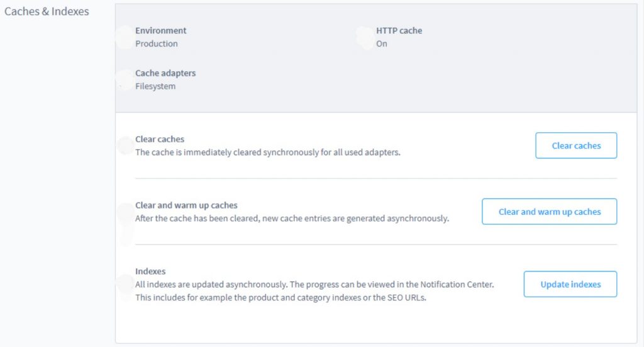The width and height of the screenshot is (644, 347).
Task: Click the Environment label
Action: coord(161,30)
